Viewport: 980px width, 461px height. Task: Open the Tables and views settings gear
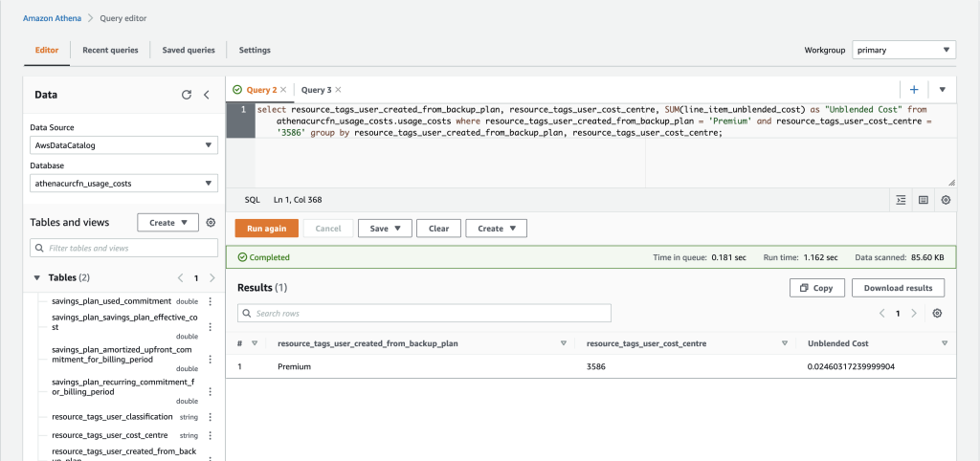(211, 223)
